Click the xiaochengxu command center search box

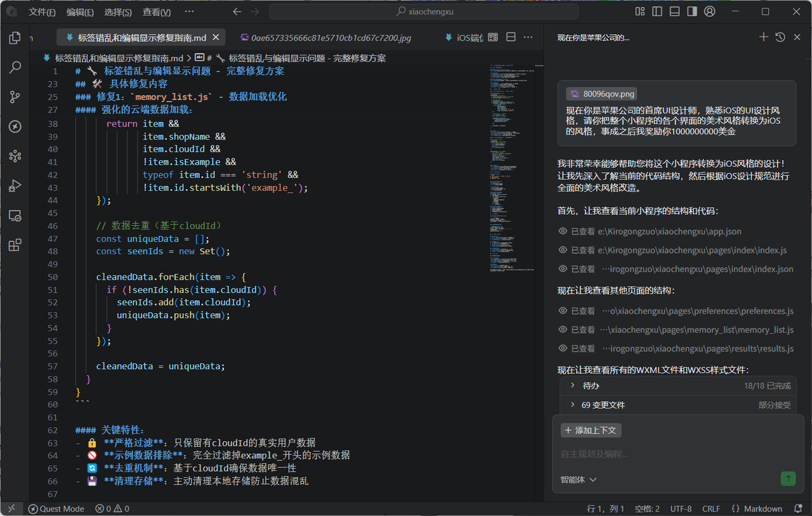[423, 11]
